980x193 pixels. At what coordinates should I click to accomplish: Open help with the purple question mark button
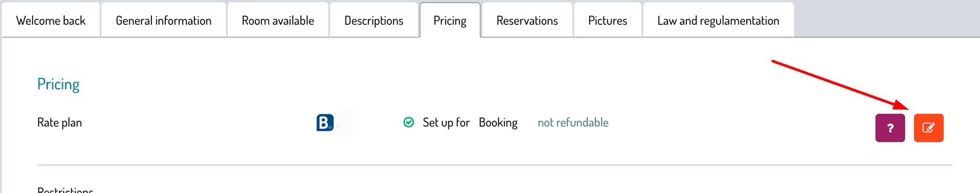click(890, 128)
